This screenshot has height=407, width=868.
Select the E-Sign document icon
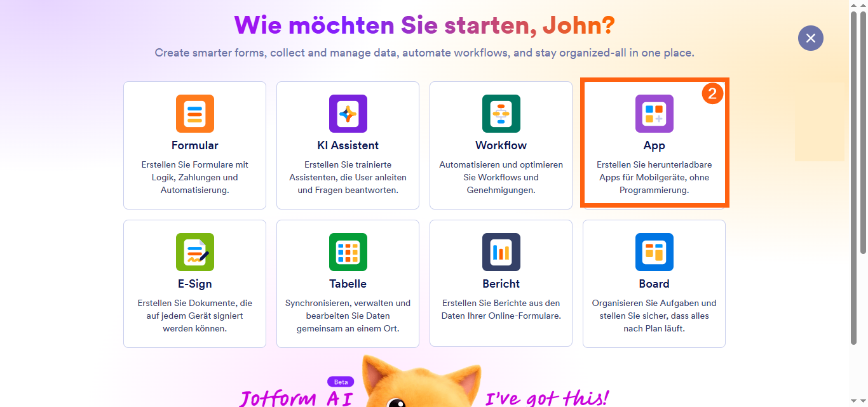194,252
